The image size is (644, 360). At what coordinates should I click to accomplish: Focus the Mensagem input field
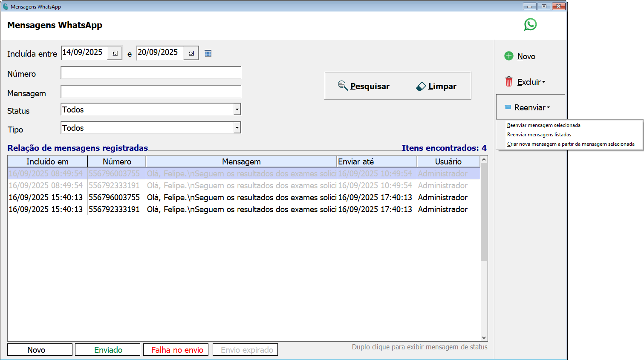[x=151, y=92]
